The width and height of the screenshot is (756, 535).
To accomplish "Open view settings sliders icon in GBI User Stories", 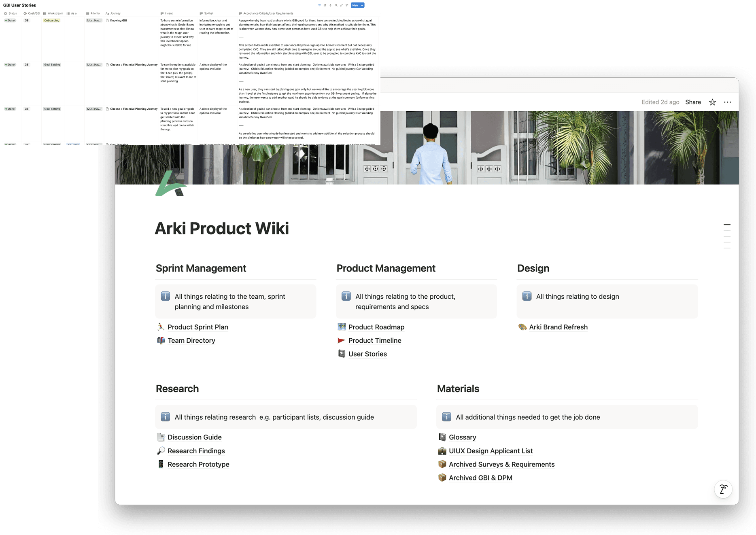I will [347, 5].
